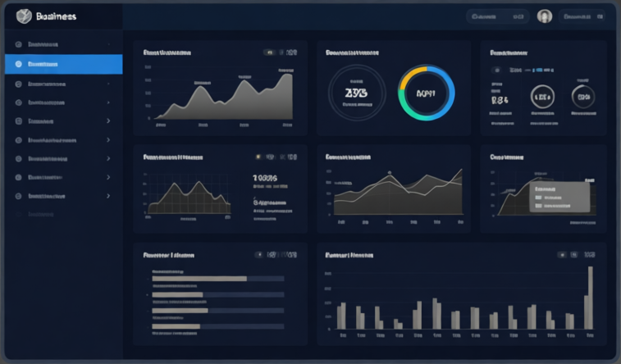This screenshot has width=621, height=364.
Task: Click the rightmost circular gauge in the top-right card
Action: (583, 97)
